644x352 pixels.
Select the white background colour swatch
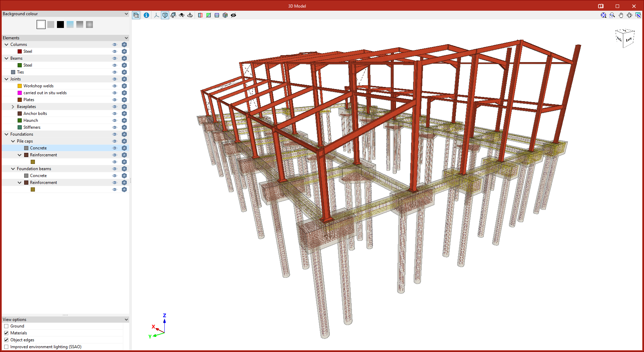click(41, 25)
